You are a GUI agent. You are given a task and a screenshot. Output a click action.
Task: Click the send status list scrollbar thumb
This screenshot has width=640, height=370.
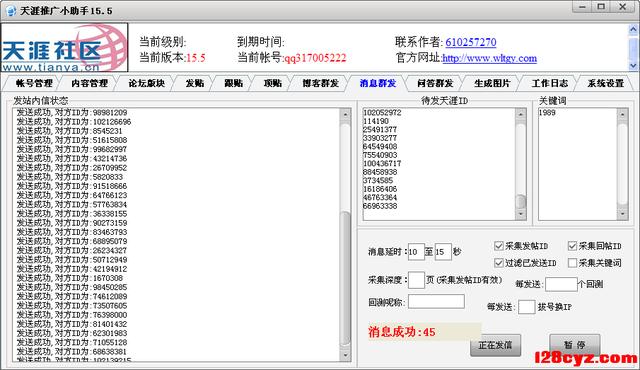345,277
